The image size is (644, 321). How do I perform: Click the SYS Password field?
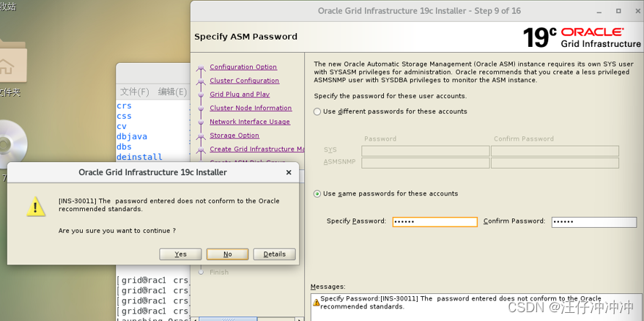point(426,151)
